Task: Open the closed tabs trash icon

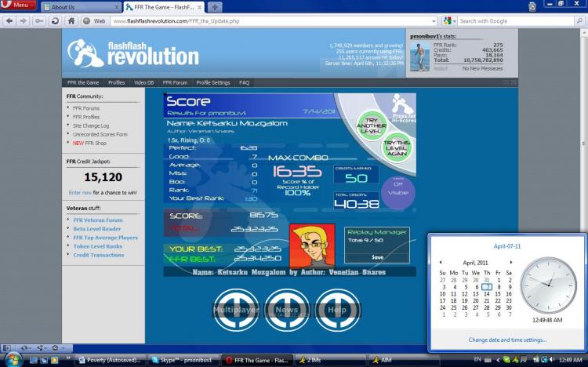Action: point(532,6)
